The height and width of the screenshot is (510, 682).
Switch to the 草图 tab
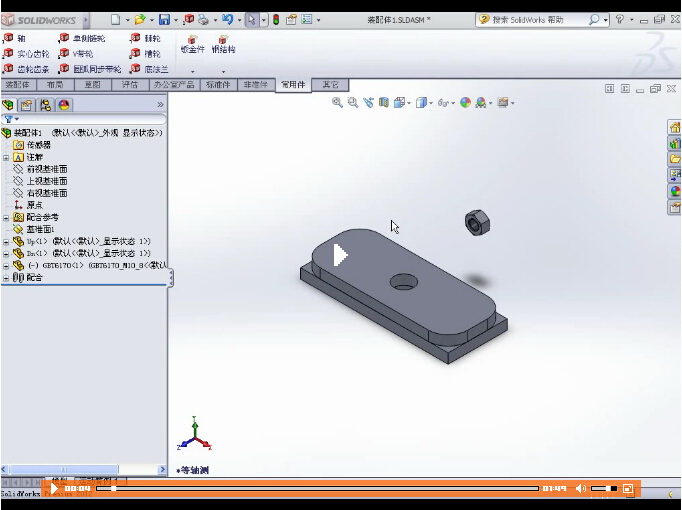click(92, 85)
